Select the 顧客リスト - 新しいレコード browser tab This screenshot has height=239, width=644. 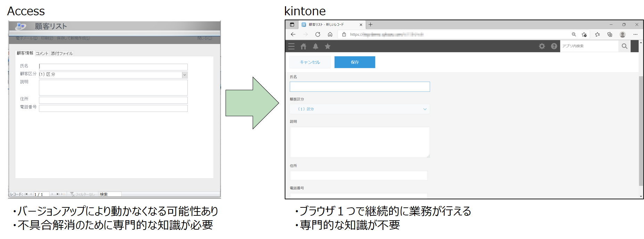tap(332, 25)
